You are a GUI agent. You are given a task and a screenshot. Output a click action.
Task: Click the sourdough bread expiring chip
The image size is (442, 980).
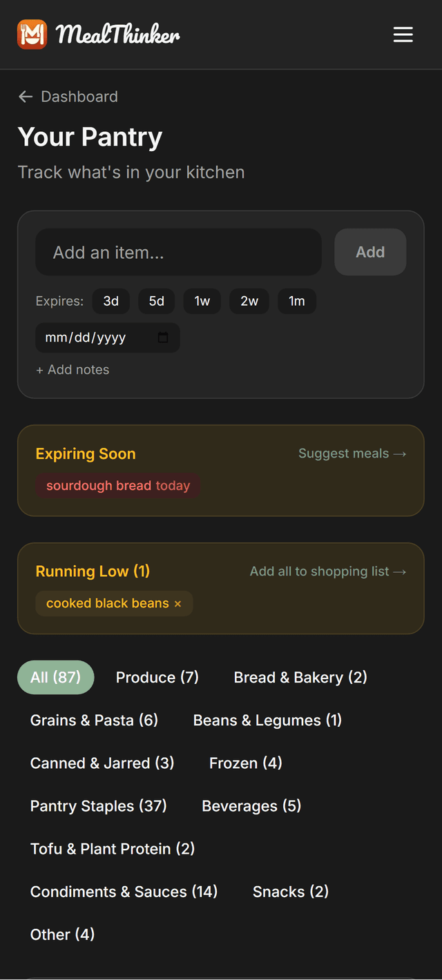point(117,486)
